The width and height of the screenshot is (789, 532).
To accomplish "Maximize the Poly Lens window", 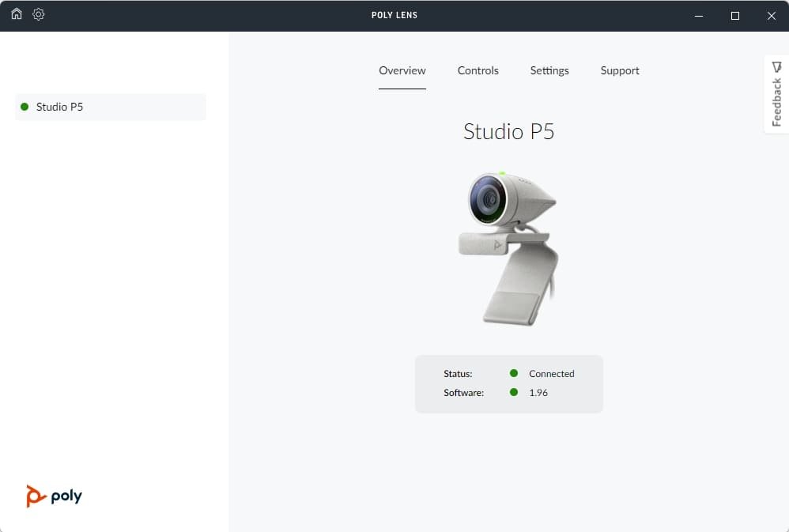I will click(734, 15).
